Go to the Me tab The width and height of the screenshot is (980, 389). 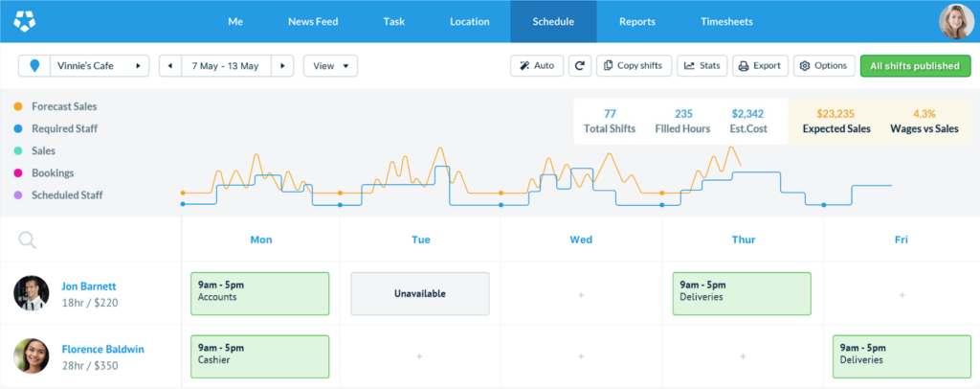click(235, 21)
